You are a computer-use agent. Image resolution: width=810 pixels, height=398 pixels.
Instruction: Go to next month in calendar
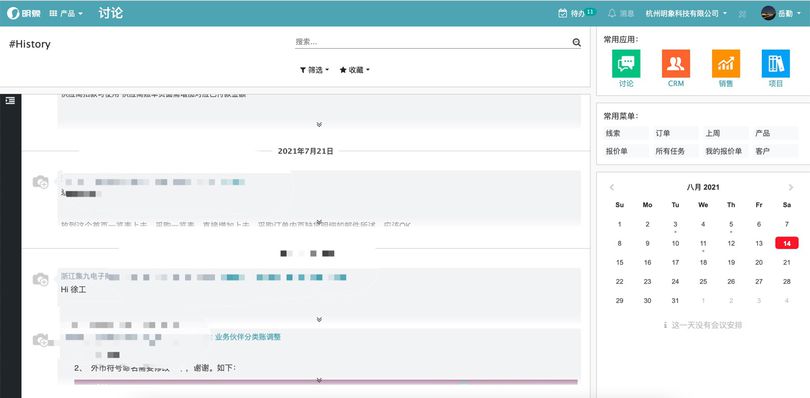tap(790, 187)
